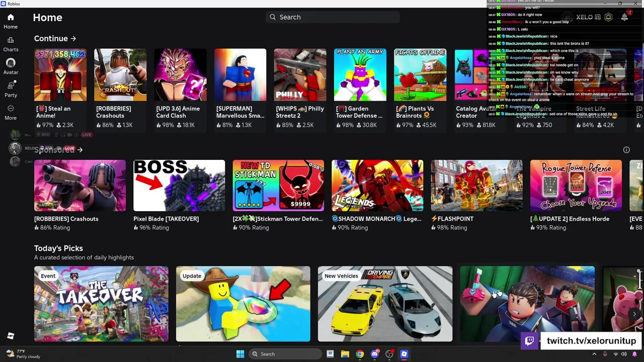Open the Avatar editor from sidebar

(x=11, y=67)
